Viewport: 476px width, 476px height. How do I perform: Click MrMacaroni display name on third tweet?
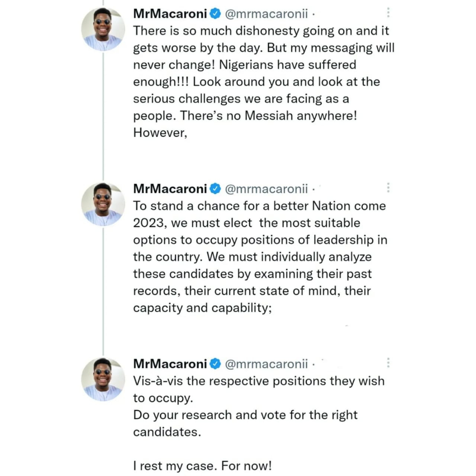[170, 364]
